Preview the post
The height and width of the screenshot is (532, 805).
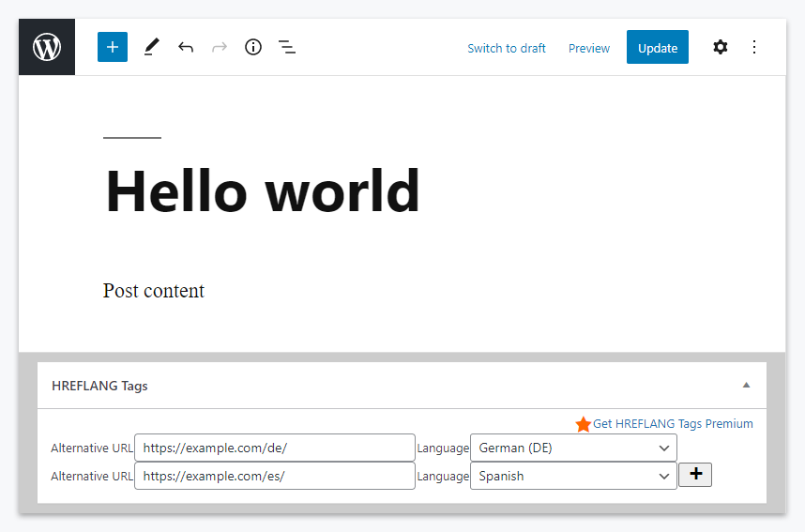click(589, 48)
